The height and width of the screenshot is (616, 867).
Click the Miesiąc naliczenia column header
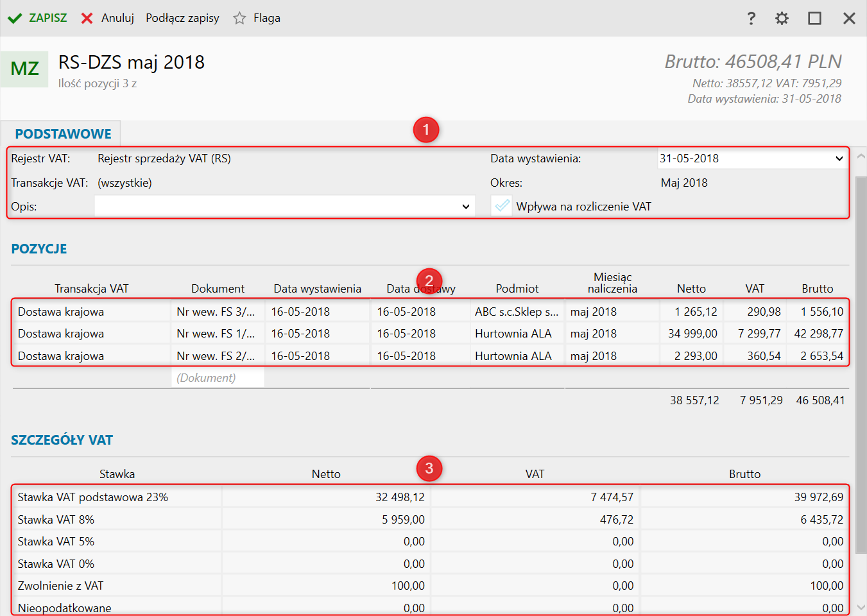pyautogui.click(x=612, y=283)
